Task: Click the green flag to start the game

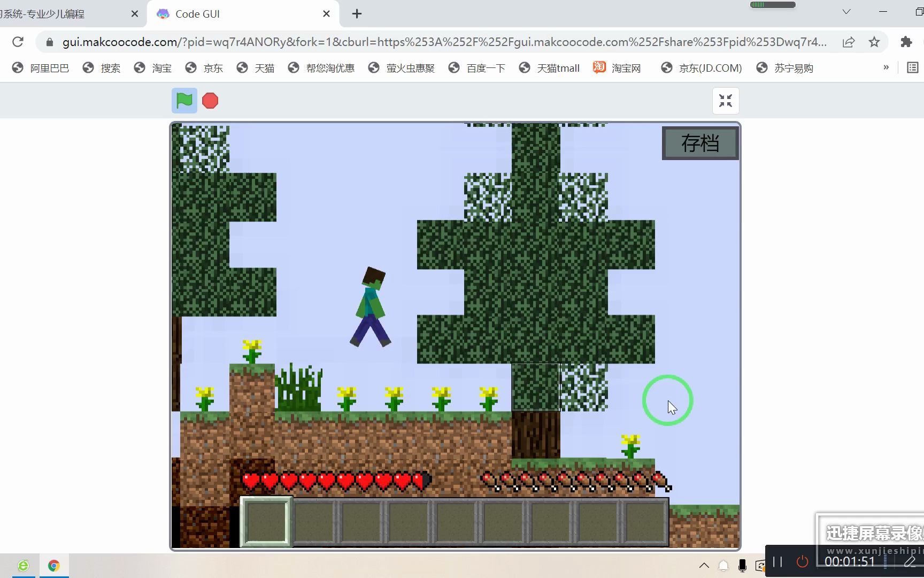Action: pyautogui.click(x=184, y=101)
